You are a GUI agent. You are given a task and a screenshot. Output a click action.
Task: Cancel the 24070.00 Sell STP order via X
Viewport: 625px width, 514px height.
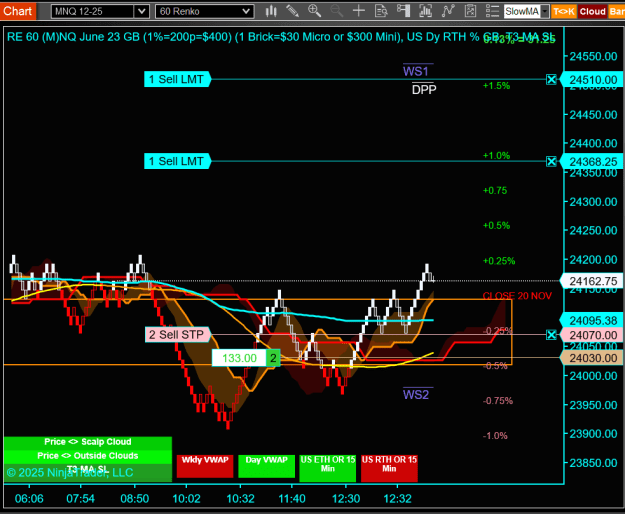coord(551,335)
